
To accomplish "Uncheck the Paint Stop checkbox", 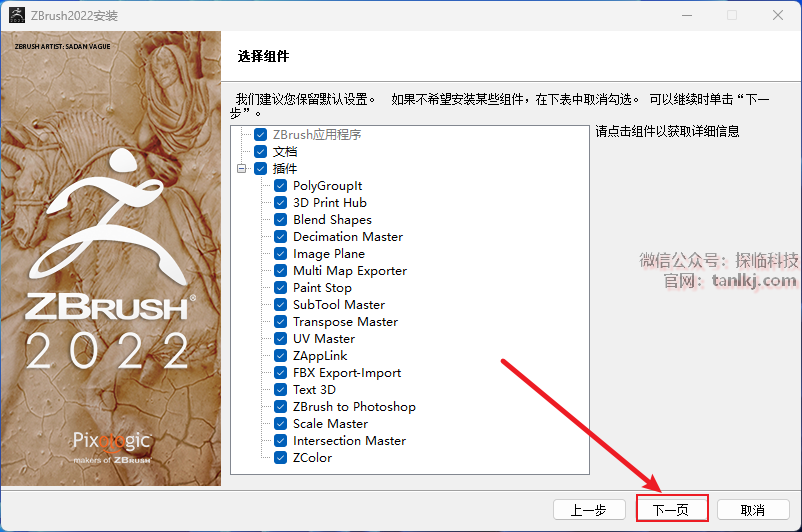I will point(280,287).
